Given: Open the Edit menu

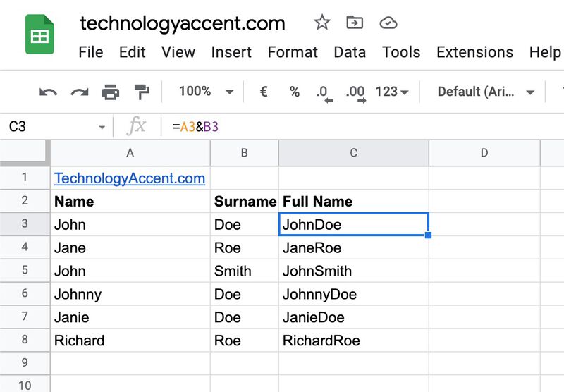Looking at the screenshot, I should click(x=133, y=52).
